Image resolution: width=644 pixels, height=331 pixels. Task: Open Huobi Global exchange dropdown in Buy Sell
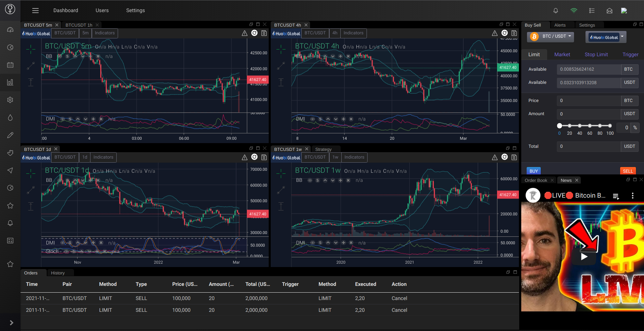tap(606, 37)
